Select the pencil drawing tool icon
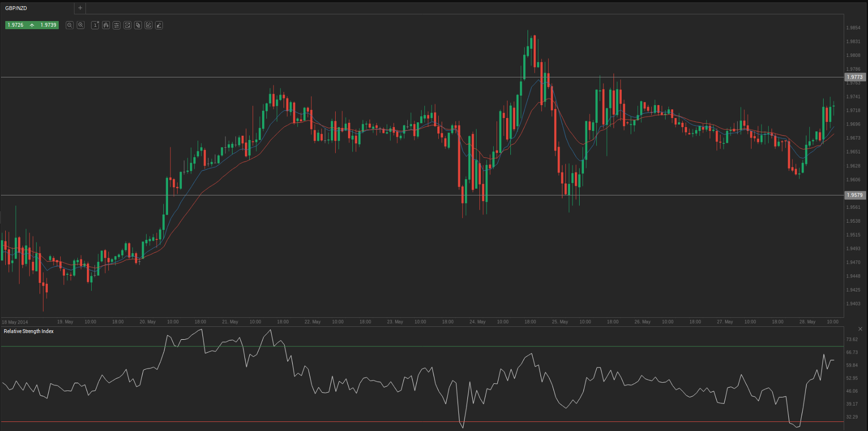 pyautogui.click(x=159, y=25)
